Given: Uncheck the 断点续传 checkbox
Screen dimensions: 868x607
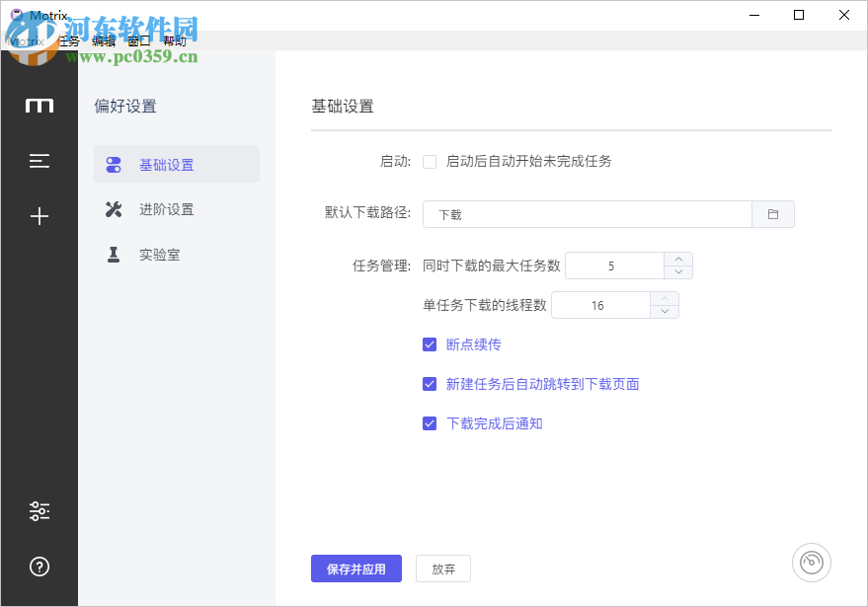Looking at the screenshot, I should 430,344.
